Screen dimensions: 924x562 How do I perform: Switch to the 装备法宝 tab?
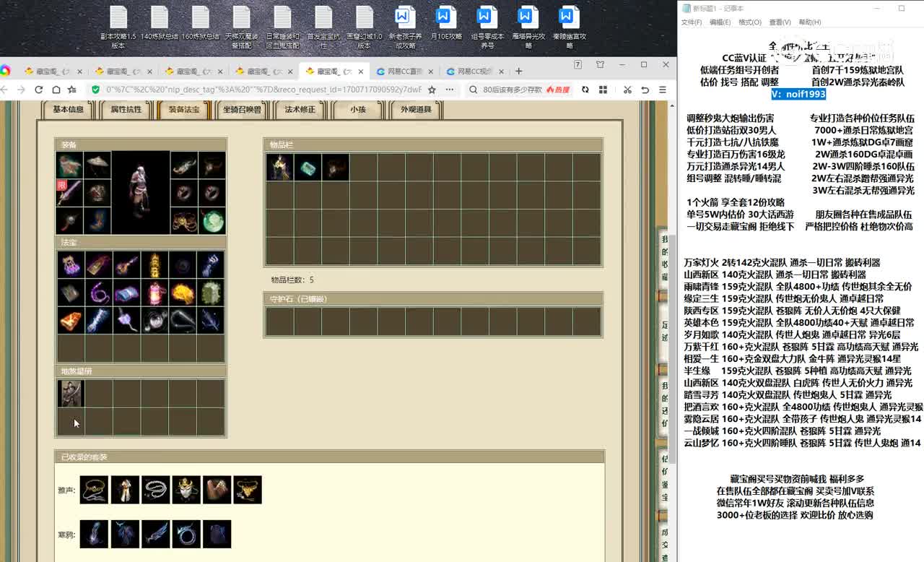click(x=184, y=110)
